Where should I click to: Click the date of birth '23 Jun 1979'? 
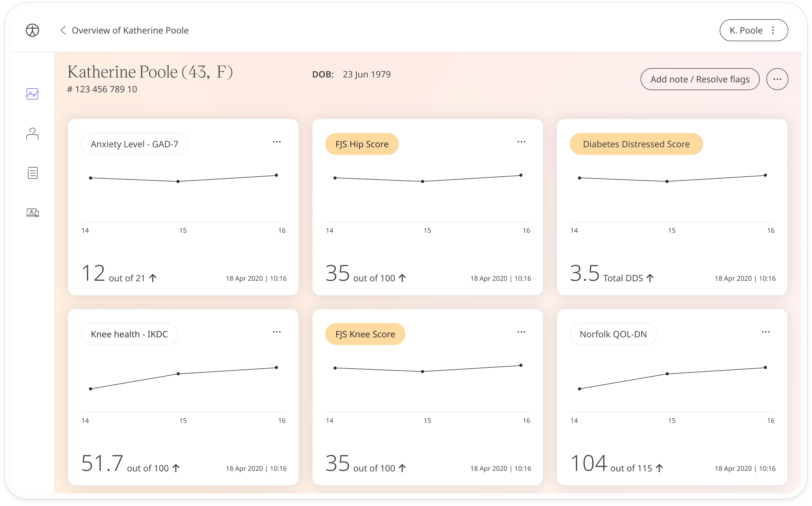pos(366,74)
